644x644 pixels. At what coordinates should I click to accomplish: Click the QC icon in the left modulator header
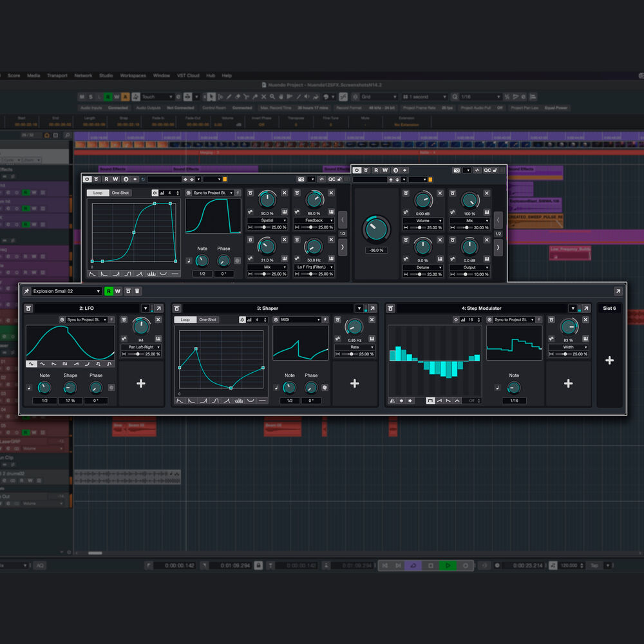[332, 179]
